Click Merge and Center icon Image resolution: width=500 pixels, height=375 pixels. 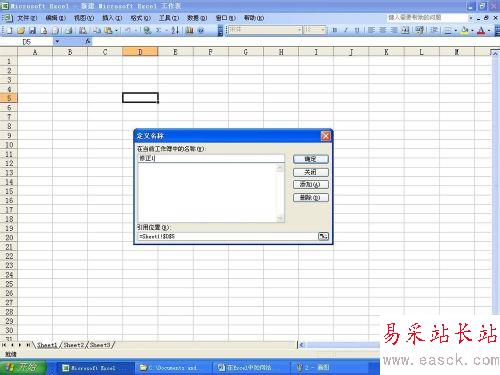pyautogui.click(x=405, y=30)
